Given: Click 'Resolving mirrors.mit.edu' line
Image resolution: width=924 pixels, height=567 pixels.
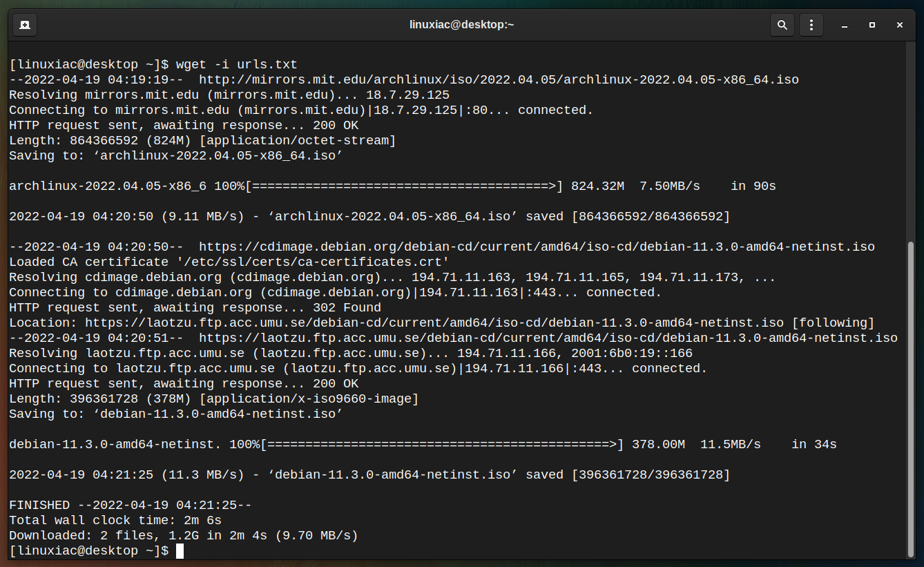Looking at the screenshot, I should 229,95.
